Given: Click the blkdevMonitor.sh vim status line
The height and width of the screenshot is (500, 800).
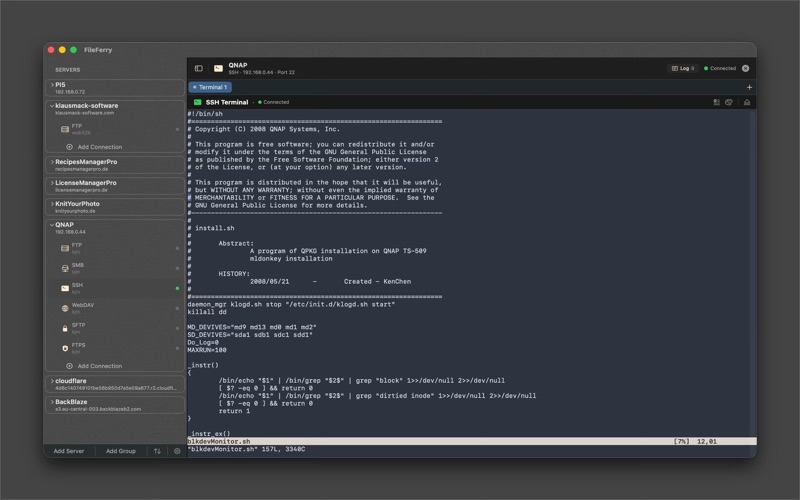Looking at the screenshot, I should (472, 441).
